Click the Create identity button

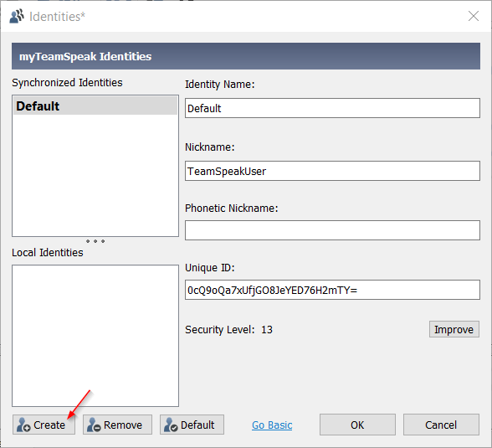tap(44, 425)
